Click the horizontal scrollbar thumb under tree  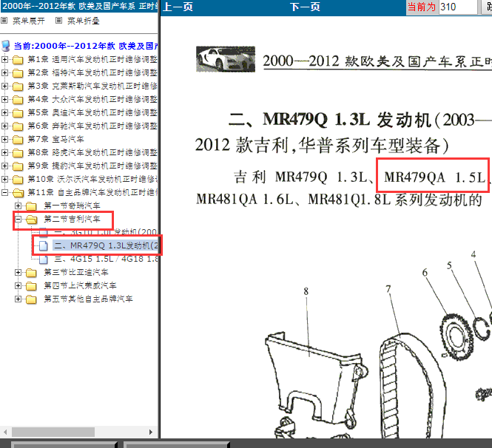click(x=53, y=432)
